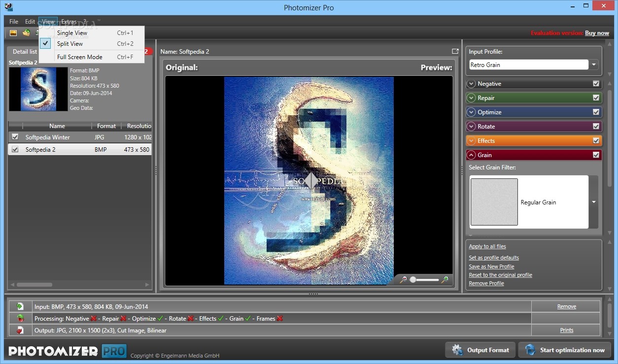Toggle the Negative section checkbox
618x364 pixels.
pos(596,84)
